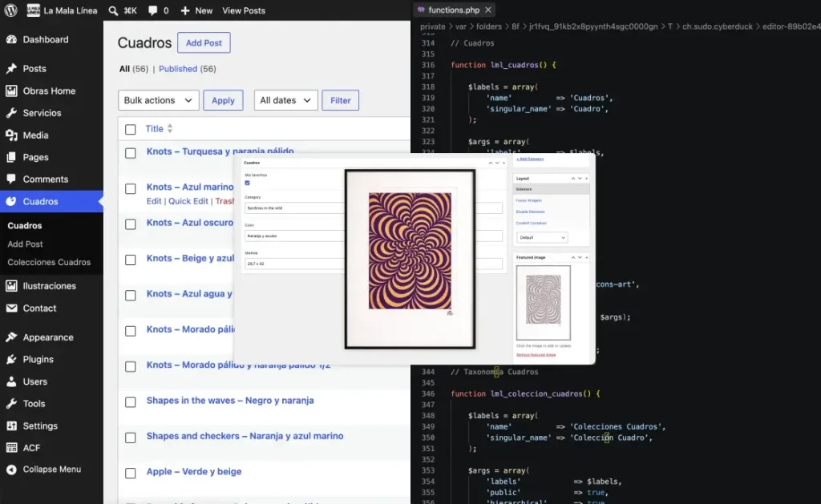Screen dimensions: 821x504
Task: Click the search magnifier icon in the admin bar
Action: tap(113, 10)
